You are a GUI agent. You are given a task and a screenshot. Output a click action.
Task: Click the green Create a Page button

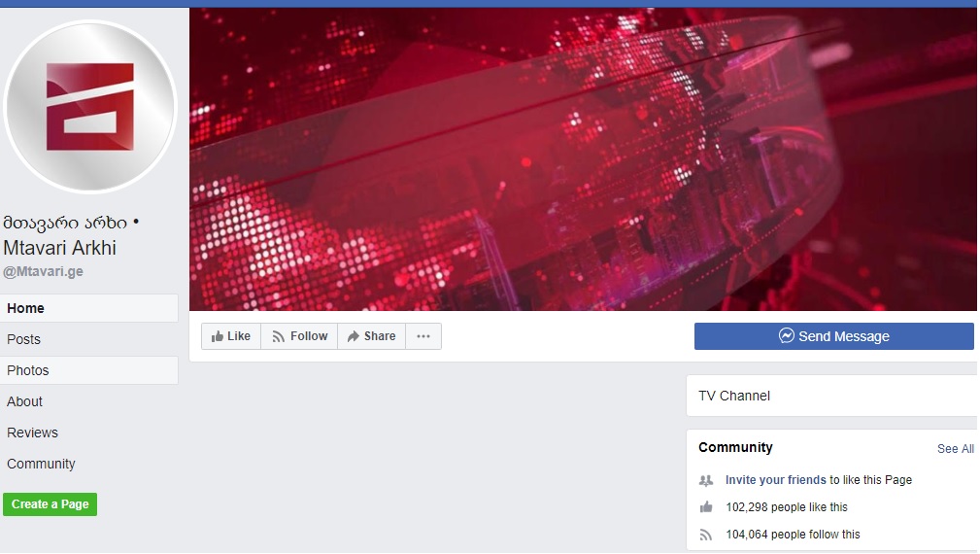(x=50, y=504)
